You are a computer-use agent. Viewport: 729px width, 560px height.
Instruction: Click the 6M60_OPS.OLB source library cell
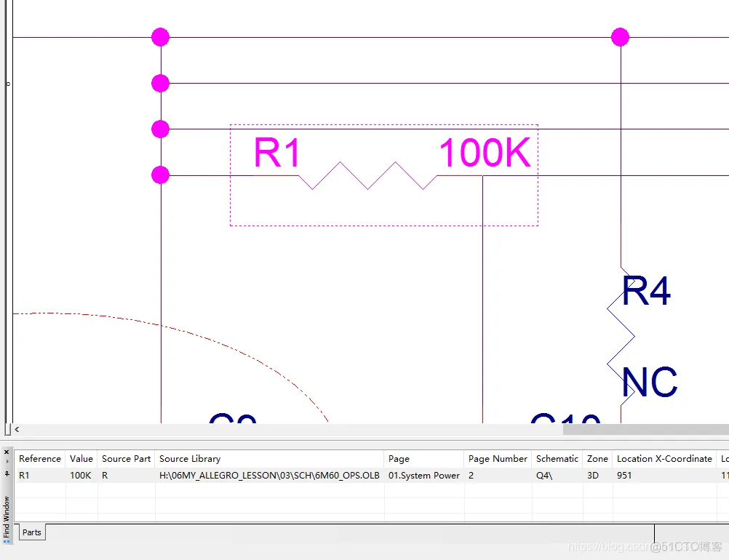click(270, 476)
